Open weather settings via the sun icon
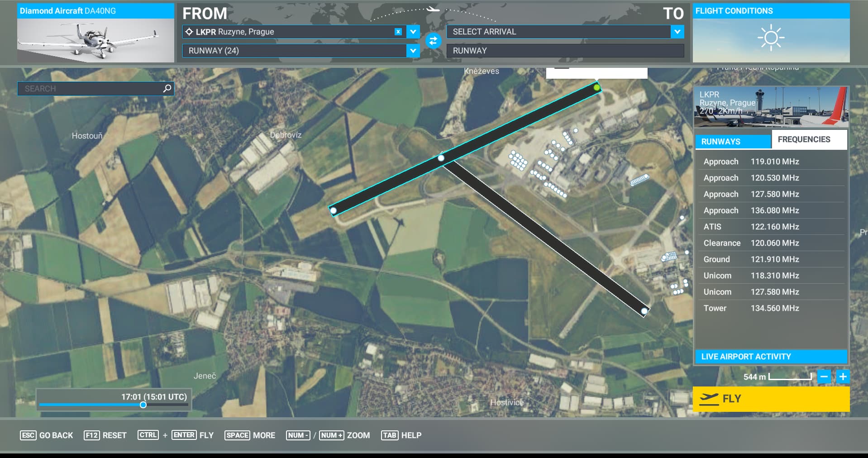Viewport: 868px width, 458px height. tap(772, 38)
